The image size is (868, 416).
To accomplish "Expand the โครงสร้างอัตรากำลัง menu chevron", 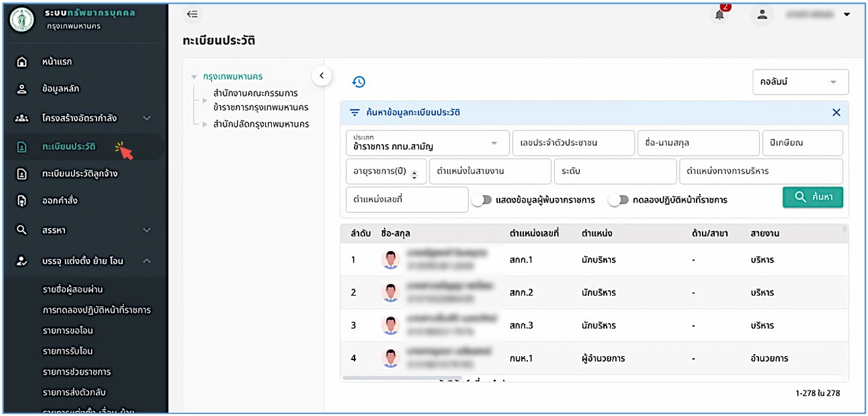I will [147, 118].
